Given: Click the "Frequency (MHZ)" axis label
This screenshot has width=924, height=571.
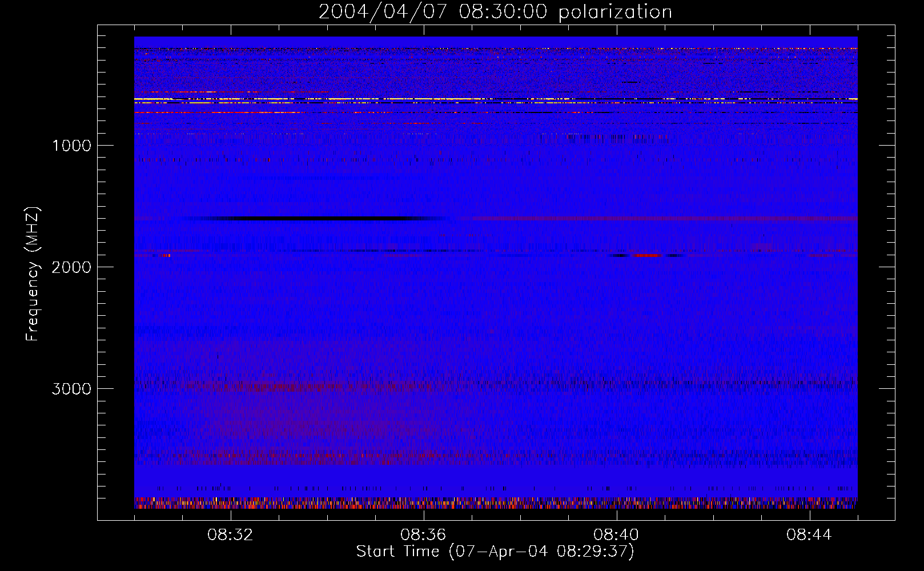Looking at the screenshot, I should tap(32, 274).
